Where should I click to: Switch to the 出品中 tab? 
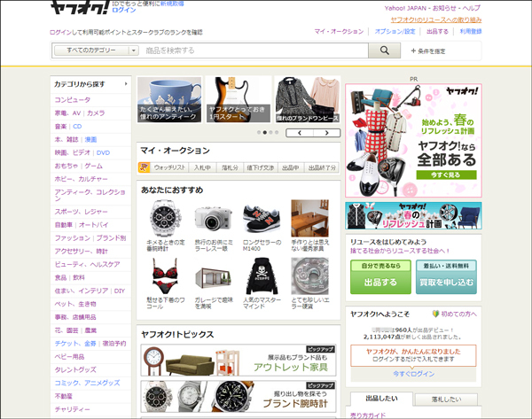point(291,167)
